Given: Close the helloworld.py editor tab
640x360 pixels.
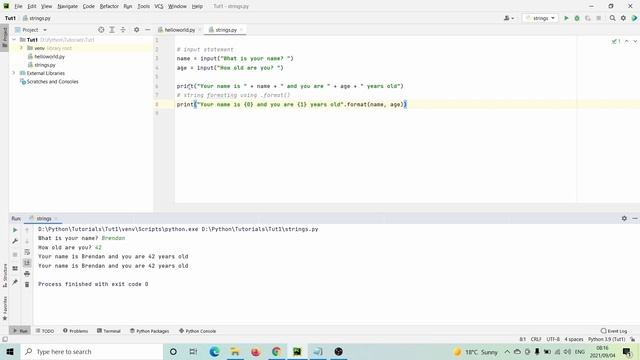Looking at the screenshot, I should [200, 30].
